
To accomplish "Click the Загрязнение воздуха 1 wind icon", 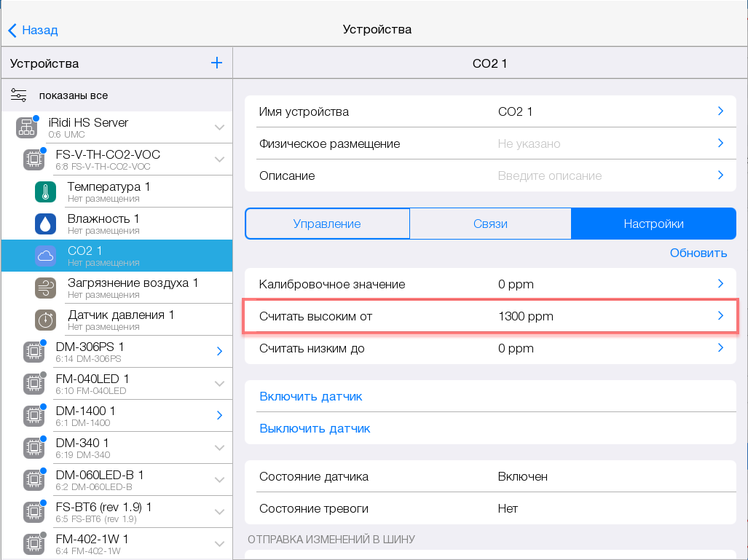I will coord(46,288).
